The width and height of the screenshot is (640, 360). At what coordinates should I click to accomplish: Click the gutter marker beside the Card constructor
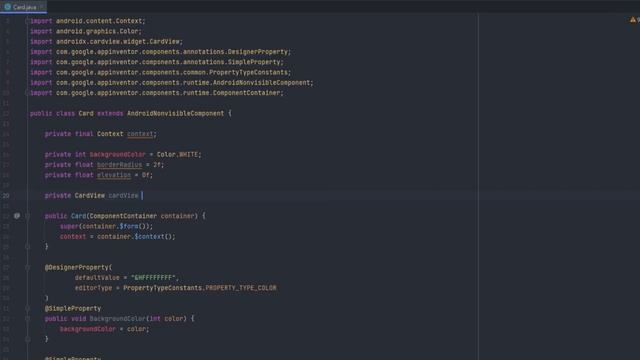(x=17, y=216)
